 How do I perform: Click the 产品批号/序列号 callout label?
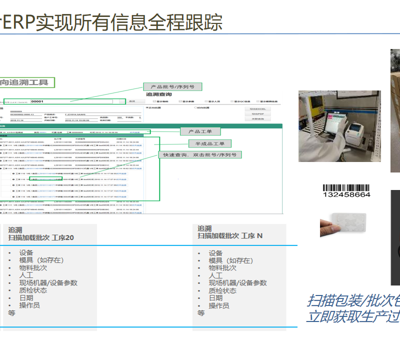(172, 87)
